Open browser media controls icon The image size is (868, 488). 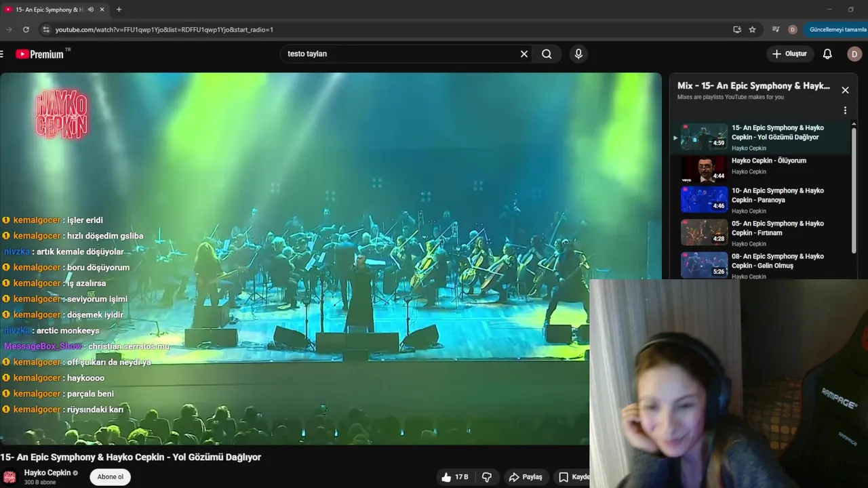pos(776,29)
